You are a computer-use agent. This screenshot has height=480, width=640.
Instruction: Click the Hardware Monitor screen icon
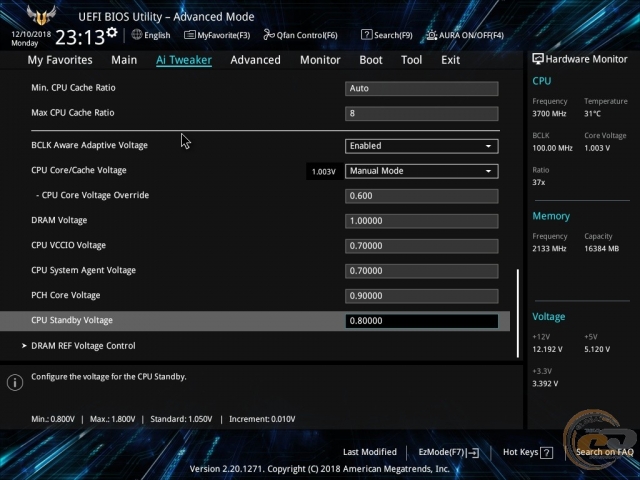pos(538,59)
